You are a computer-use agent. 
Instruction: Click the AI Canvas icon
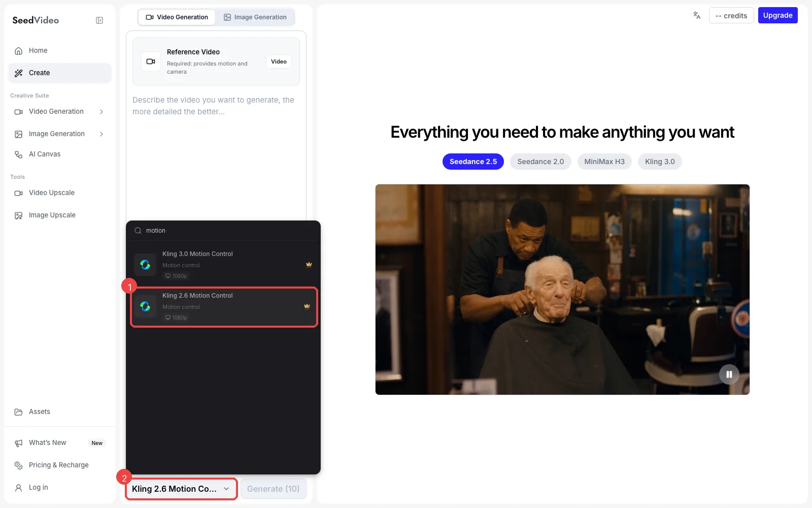click(x=19, y=154)
